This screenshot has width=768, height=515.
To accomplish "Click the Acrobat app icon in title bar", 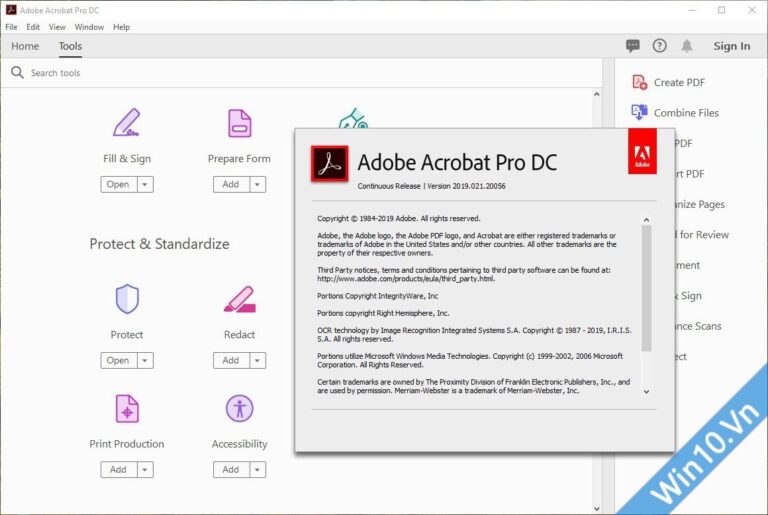I will coord(11,9).
